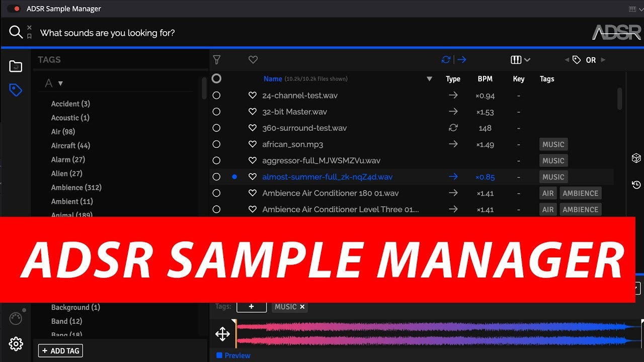
Task: Click the waveform start marker
Action: [x=234, y=334]
